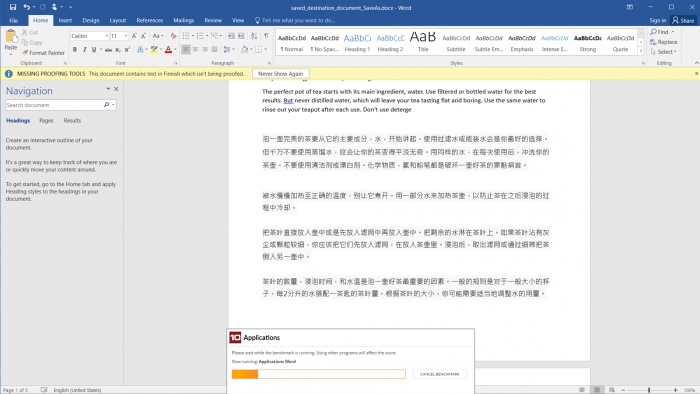Toggle Italic formatting

click(84, 50)
